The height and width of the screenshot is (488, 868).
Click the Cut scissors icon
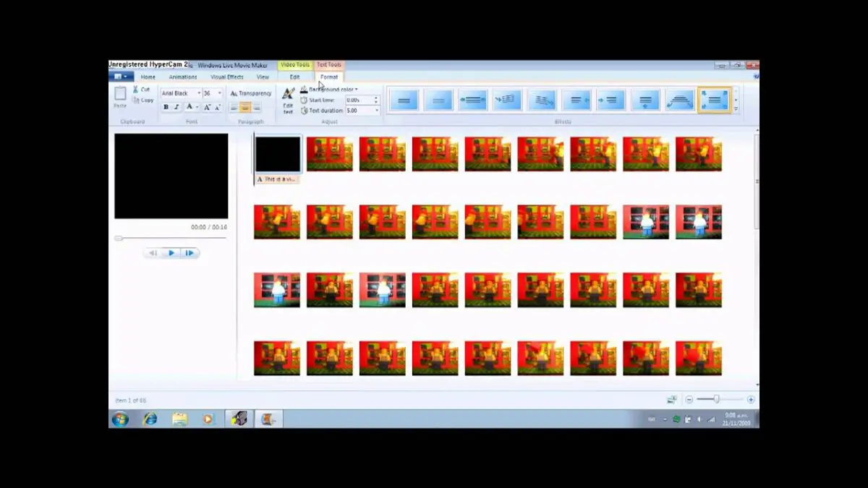click(135, 90)
